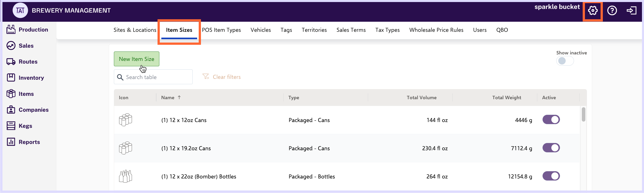This screenshot has height=193, width=644.
Task: Go to the Vehicles tab
Action: click(260, 30)
